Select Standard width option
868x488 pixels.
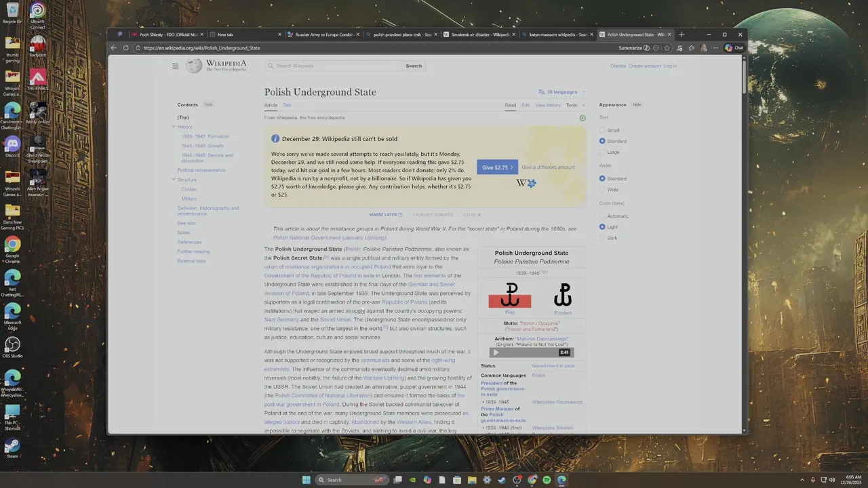tap(602, 178)
